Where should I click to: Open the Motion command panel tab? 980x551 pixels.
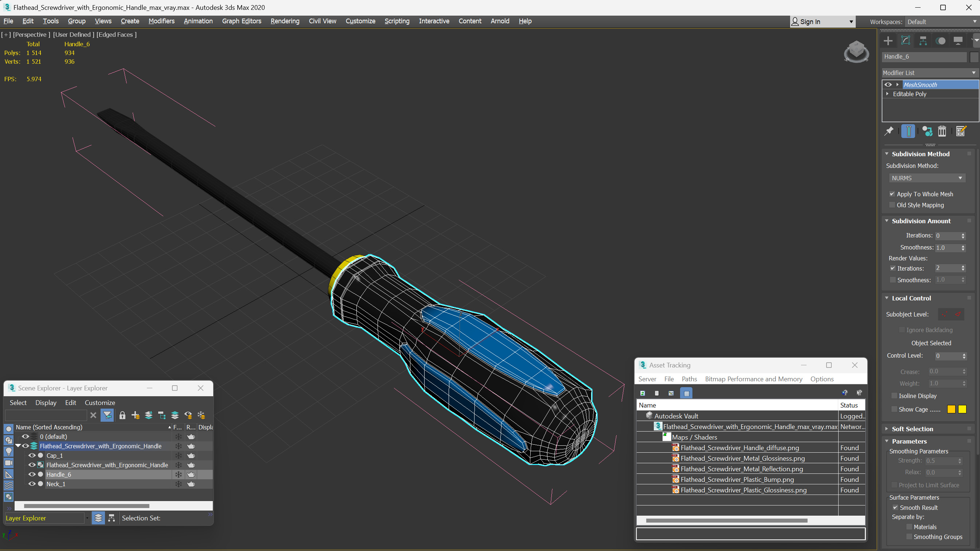[x=941, y=41]
